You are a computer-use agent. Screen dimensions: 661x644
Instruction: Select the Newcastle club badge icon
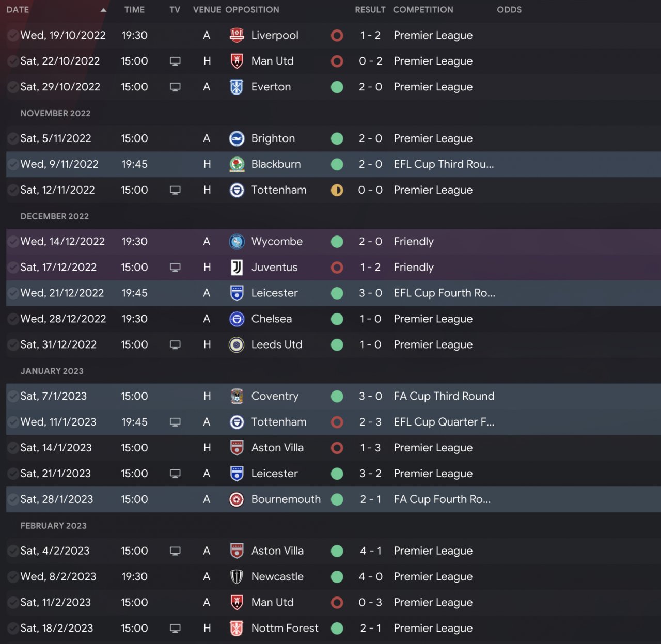click(x=237, y=577)
